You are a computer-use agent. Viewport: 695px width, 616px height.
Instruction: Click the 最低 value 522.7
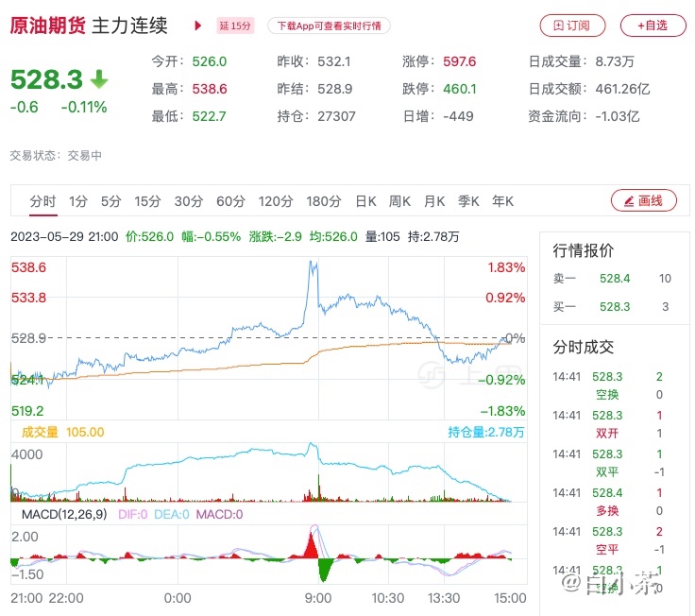tap(209, 116)
